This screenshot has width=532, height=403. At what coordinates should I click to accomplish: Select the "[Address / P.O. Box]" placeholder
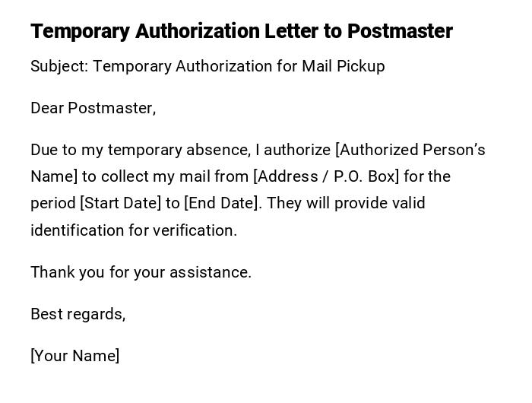pyautogui.click(x=326, y=176)
